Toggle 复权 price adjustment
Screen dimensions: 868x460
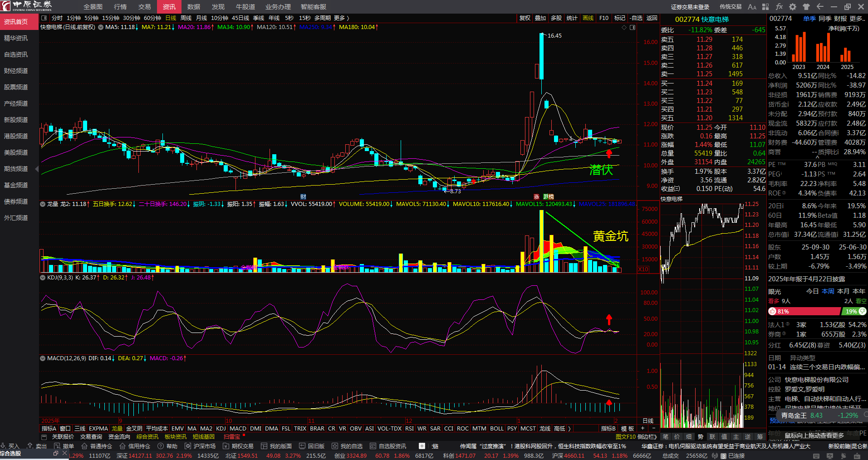pos(525,18)
